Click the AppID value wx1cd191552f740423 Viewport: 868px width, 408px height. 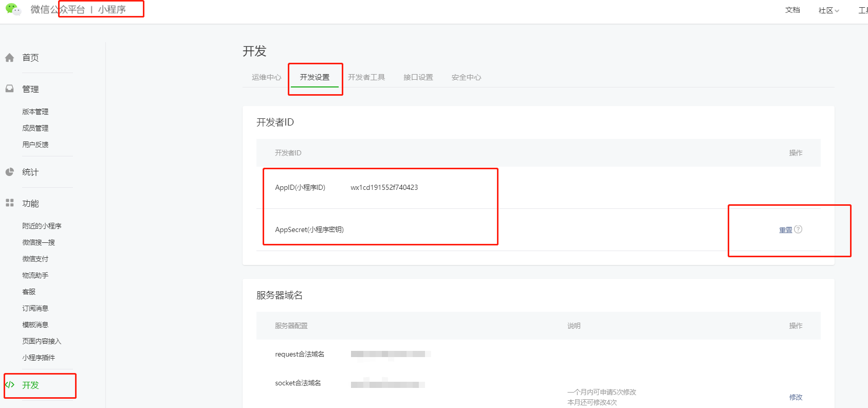click(x=384, y=187)
